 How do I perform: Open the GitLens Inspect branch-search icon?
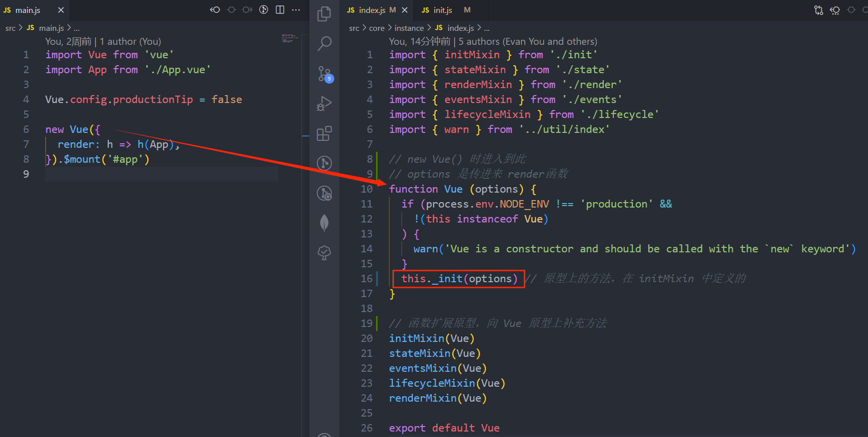[324, 193]
